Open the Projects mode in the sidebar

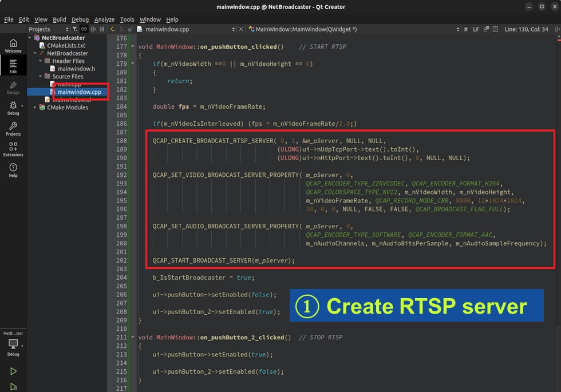tap(13, 129)
